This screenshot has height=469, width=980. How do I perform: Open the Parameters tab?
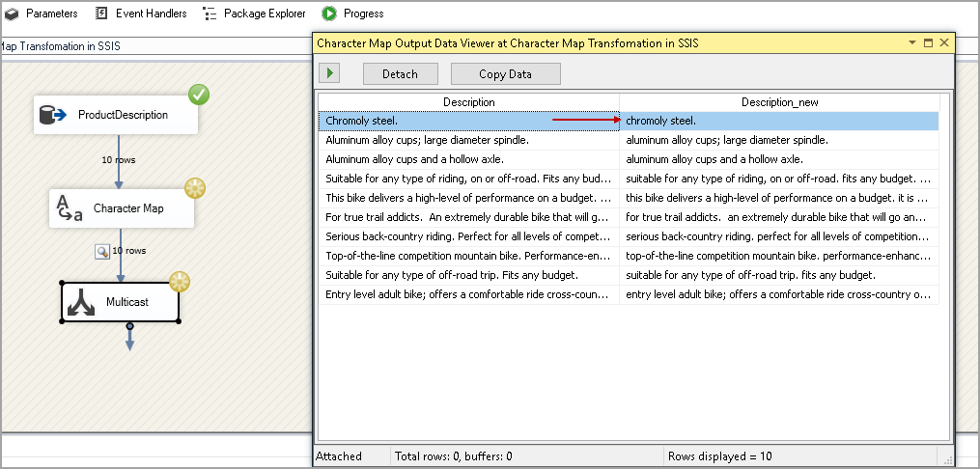tap(42, 14)
